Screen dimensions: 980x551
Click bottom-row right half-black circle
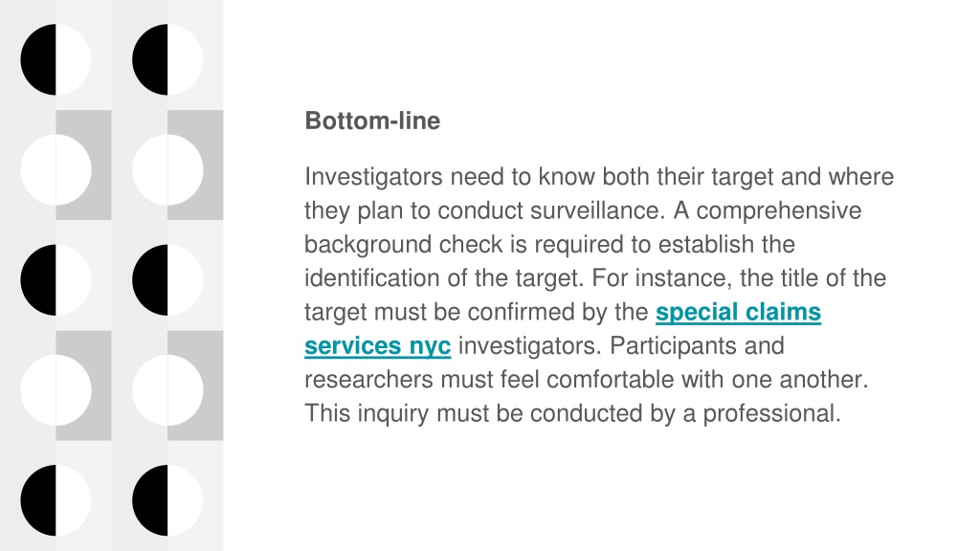point(167,500)
